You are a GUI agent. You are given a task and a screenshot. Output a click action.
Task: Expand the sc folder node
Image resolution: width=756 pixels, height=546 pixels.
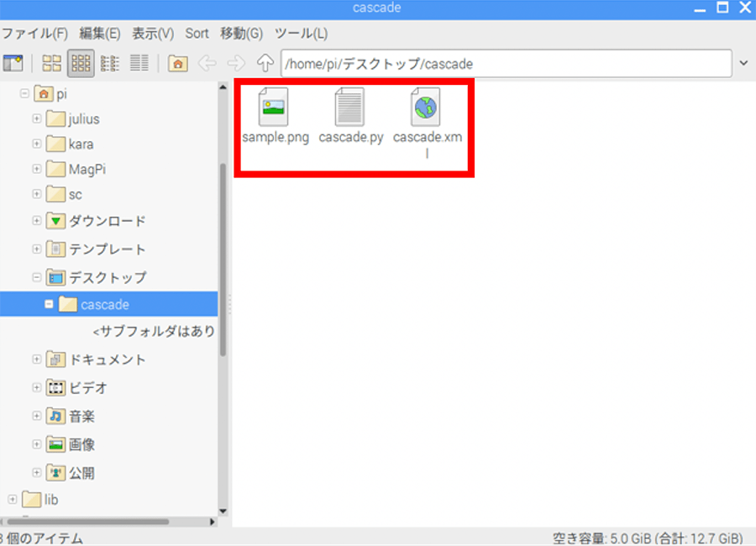coord(37,193)
